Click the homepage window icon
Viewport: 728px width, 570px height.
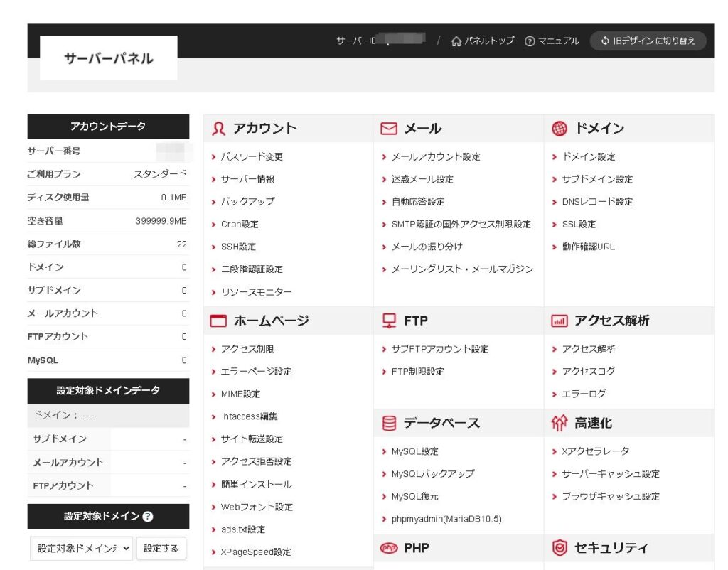pos(219,321)
